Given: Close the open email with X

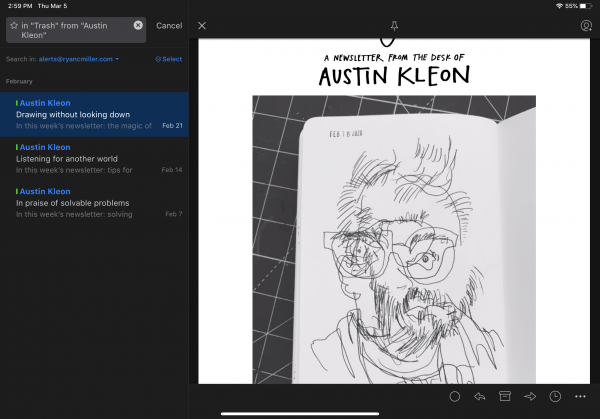Looking at the screenshot, I should point(202,25).
